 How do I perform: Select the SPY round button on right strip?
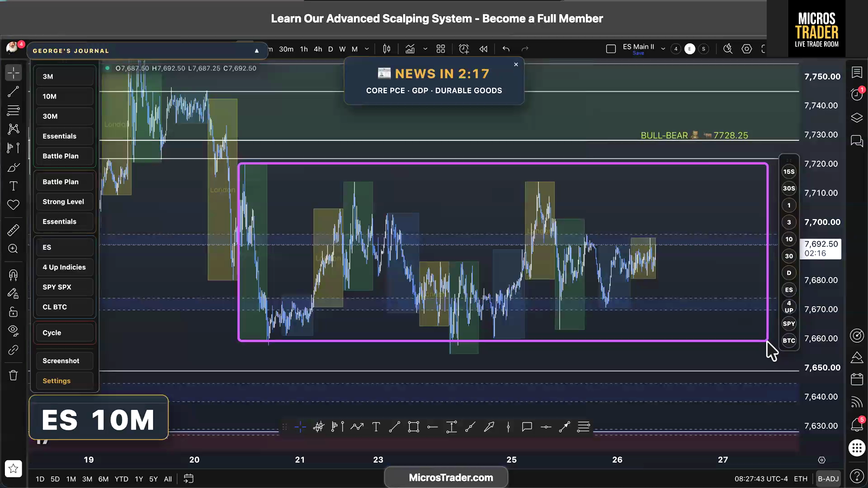pos(789,324)
